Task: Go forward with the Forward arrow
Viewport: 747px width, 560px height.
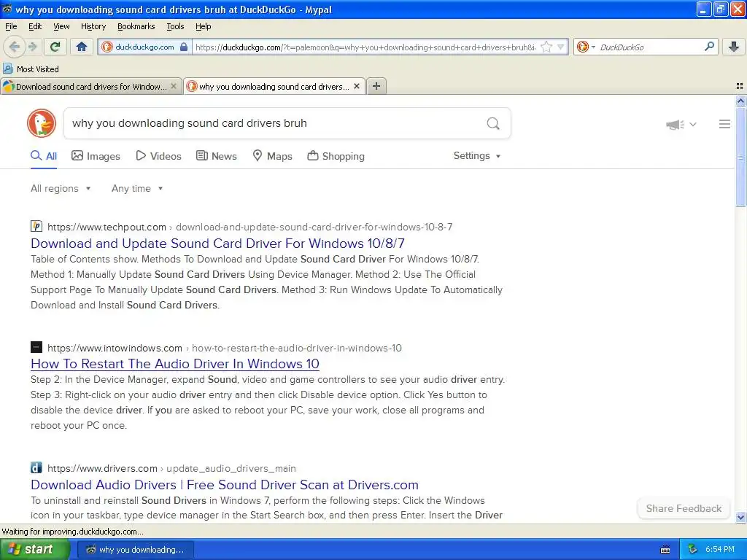Action: (x=33, y=47)
